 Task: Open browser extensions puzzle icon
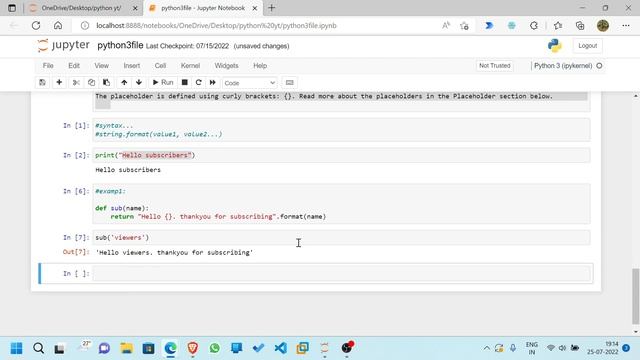[x=534, y=25]
